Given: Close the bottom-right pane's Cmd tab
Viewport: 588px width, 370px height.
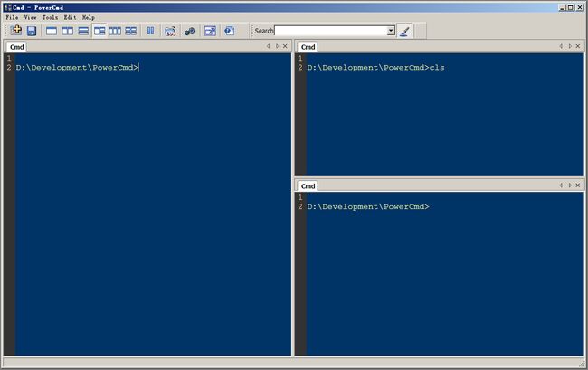Looking at the screenshot, I should pyautogui.click(x=578, y=185).
